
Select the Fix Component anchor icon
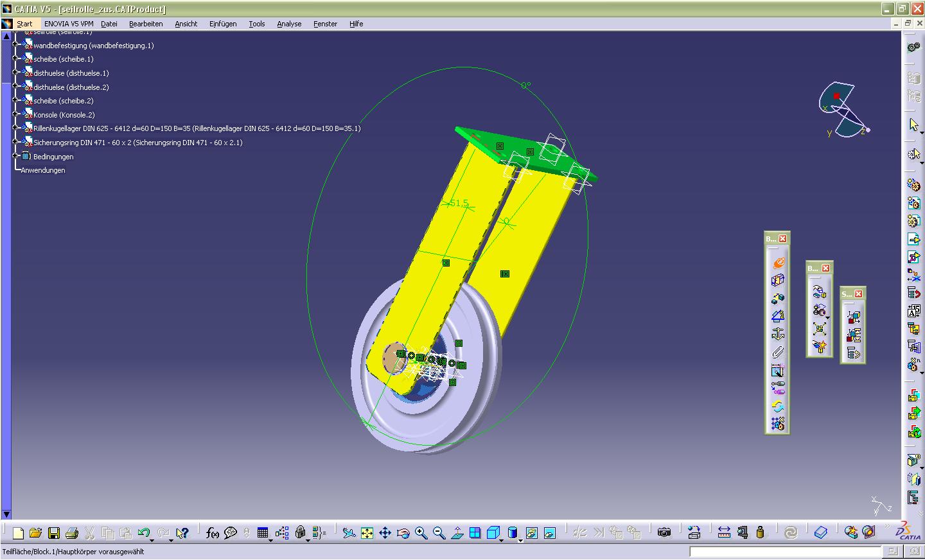(778, 334)
